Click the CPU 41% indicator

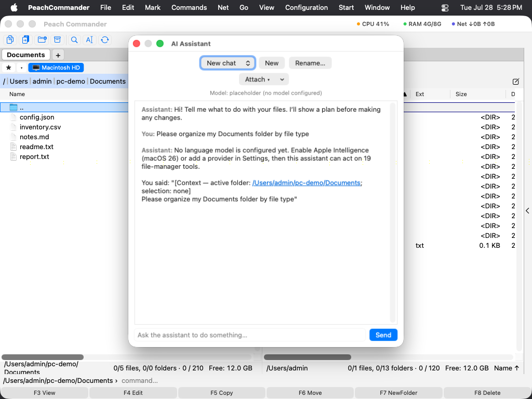coord(373,24)
